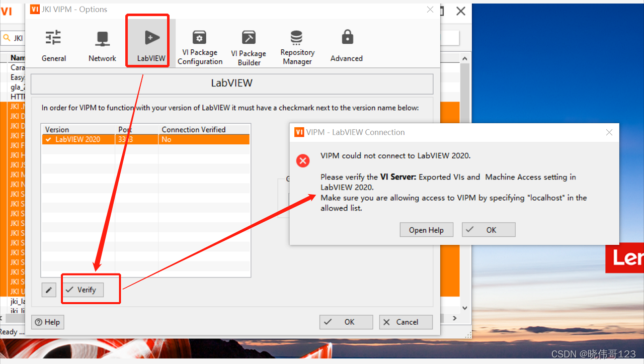The image size is (644, 364).
Task: Open Help in Options dialog
Action: (48, 322)
